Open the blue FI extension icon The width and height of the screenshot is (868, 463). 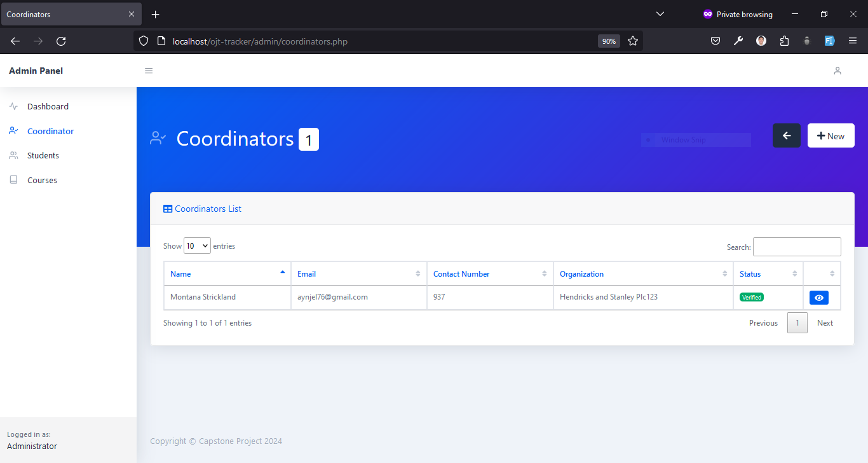coord(829,41)
